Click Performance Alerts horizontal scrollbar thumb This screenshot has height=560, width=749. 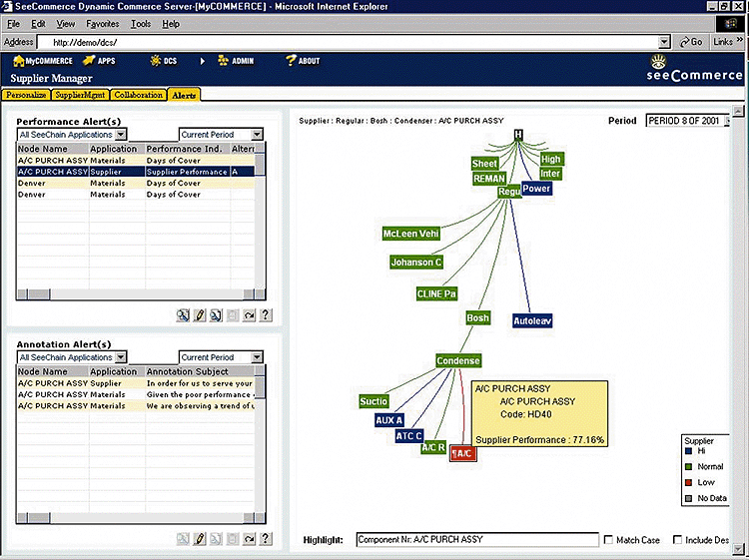(x=39, y=294)
